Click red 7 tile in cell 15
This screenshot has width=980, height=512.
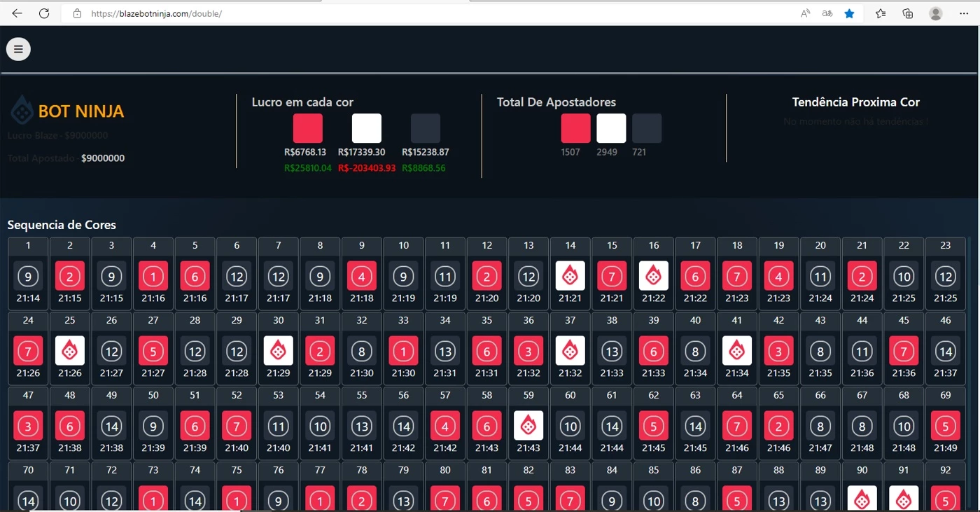[612, 276]
